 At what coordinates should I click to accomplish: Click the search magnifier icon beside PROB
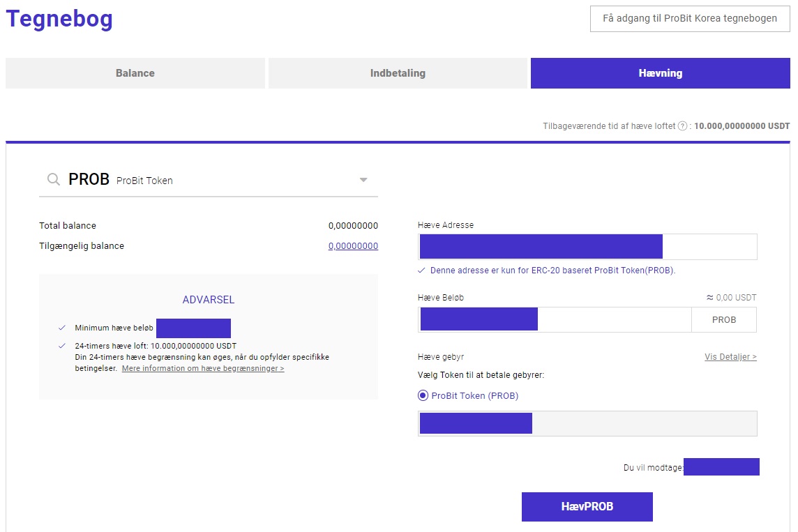tap(54, 179)
